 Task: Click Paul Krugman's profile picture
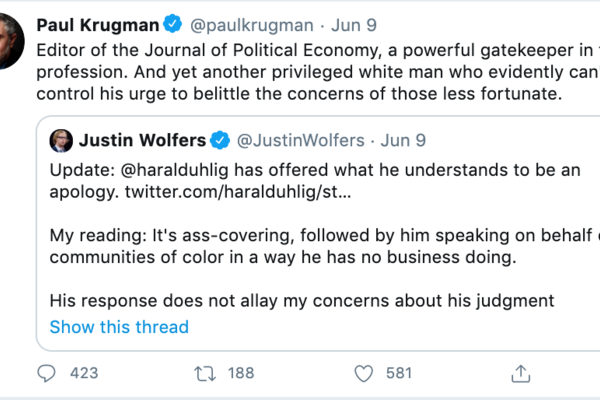point(10,30)
